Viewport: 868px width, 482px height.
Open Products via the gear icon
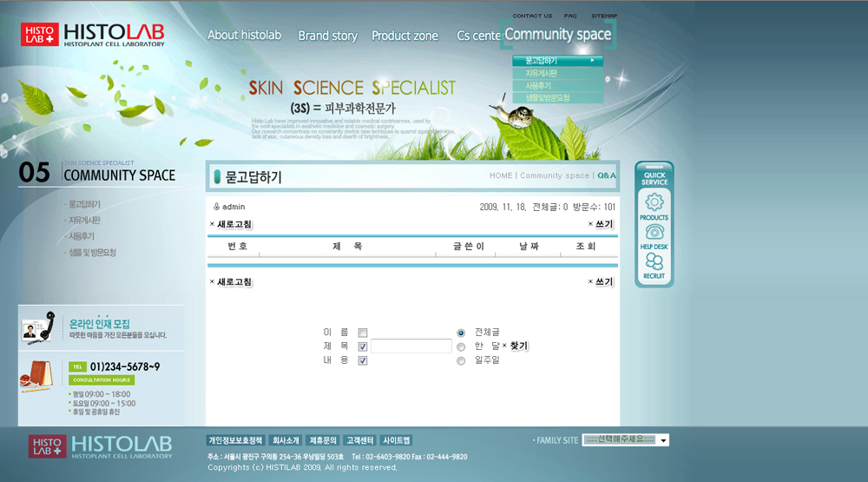tap(654, 205)
